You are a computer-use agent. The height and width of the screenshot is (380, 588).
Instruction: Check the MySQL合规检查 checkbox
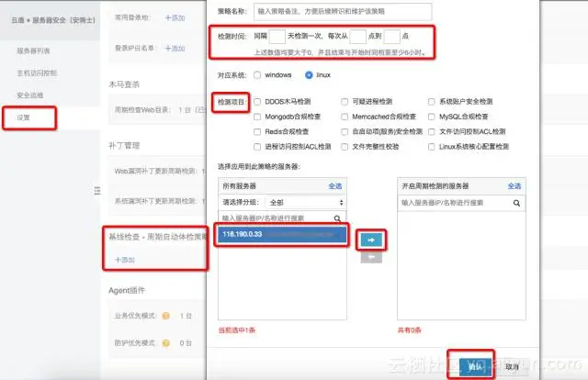point(431,117)
